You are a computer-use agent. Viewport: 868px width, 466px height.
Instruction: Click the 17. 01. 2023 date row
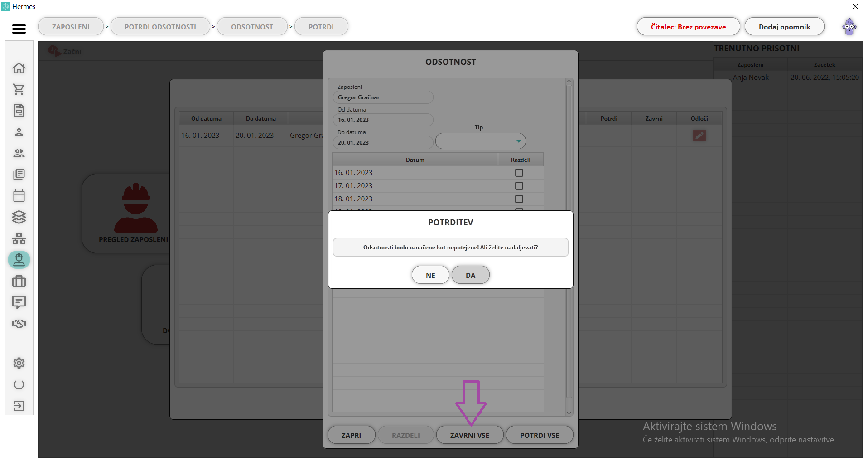(x=438, y=186)
